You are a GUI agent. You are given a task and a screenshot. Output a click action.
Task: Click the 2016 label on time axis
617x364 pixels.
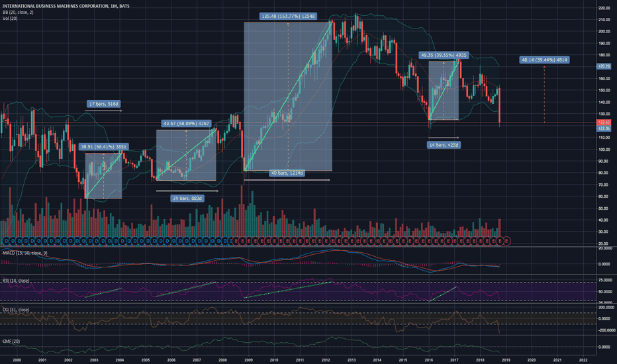click(x=429, y=360)
